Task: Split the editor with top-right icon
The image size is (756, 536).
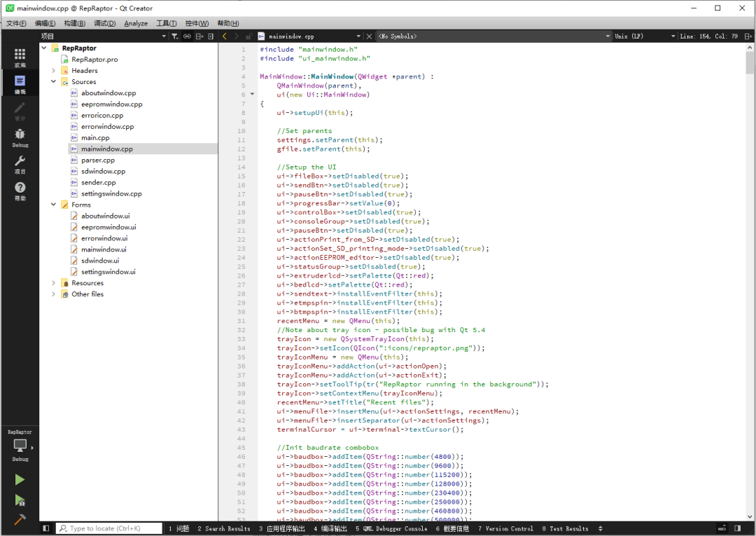Action: [748, 36]
